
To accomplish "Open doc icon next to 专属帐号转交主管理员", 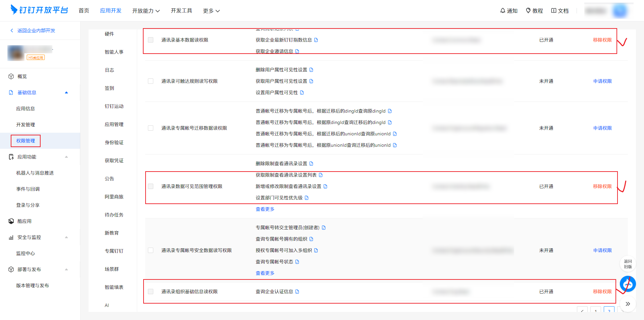I will [x=324, y=228].
